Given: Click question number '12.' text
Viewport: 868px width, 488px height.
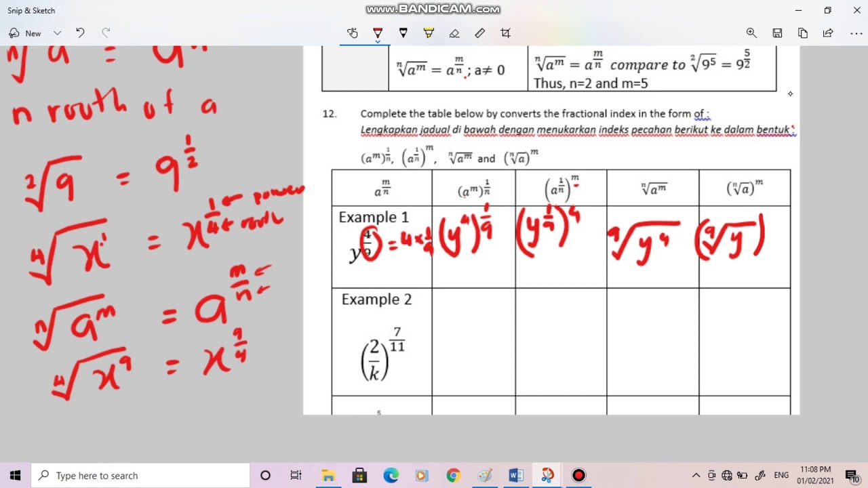Looking at the screenshot, I should pos(330,114).
